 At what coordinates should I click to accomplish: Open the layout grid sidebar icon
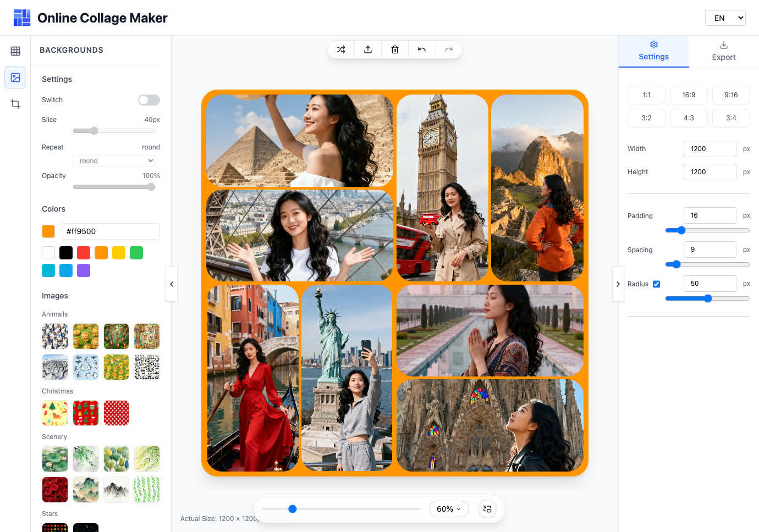point(15,51)
